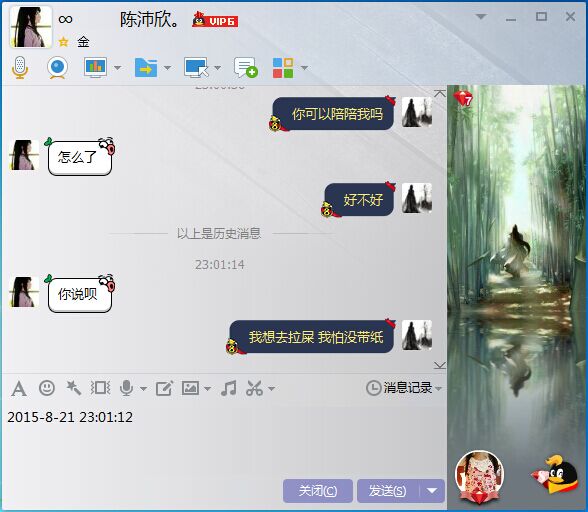Click the sender avatar next to 好不好
The image size is (588, 512).
click(x=417, y=198)
